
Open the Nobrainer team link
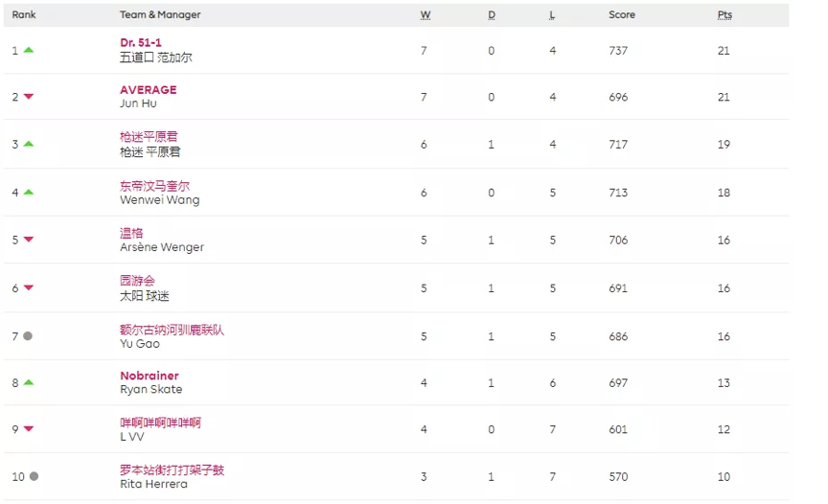coord(149,376)
